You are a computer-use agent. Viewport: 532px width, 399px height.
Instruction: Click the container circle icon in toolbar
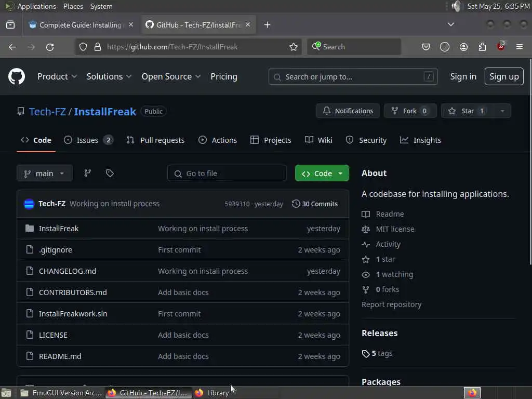[x=445, y=47]
